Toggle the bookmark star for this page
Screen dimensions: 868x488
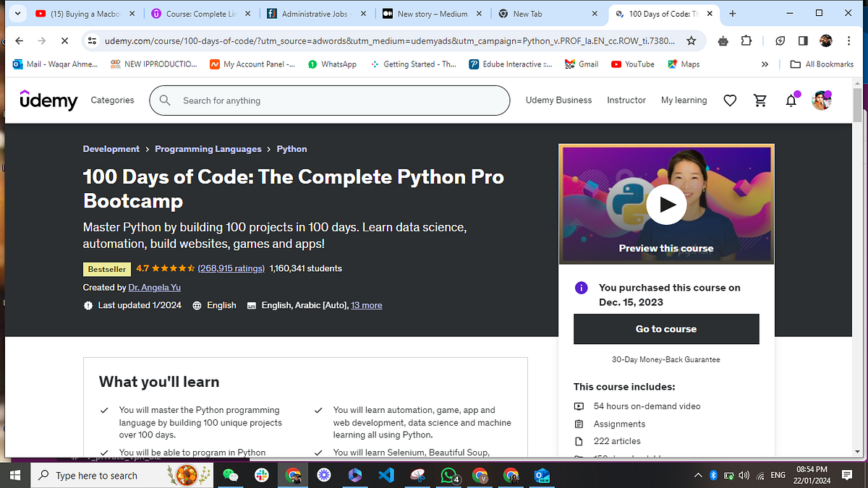pyautogui.click(x=691, y=41)
